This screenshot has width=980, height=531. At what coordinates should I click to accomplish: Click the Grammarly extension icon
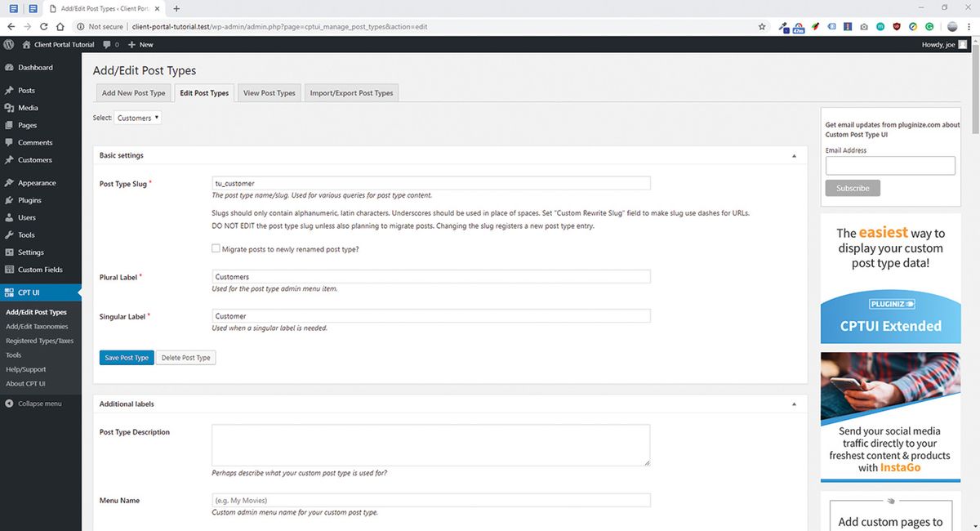928,26
